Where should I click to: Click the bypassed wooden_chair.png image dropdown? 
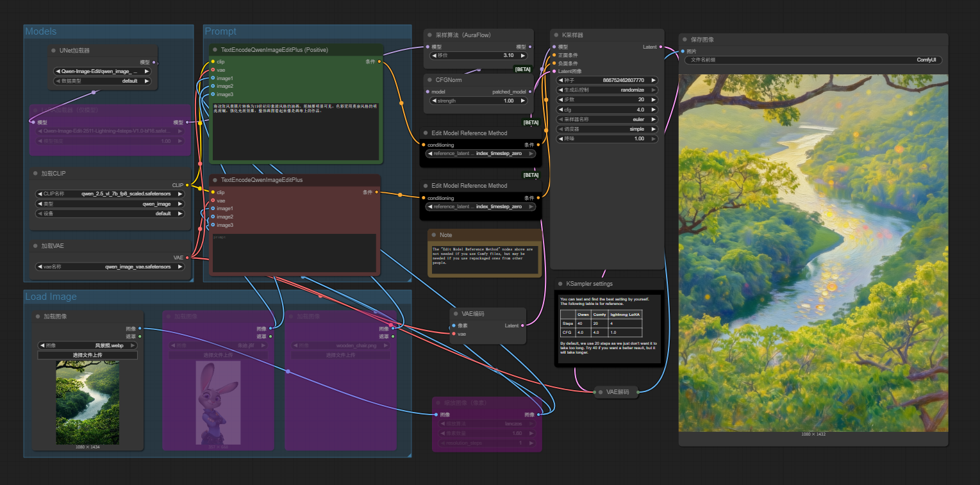(341, 345)
